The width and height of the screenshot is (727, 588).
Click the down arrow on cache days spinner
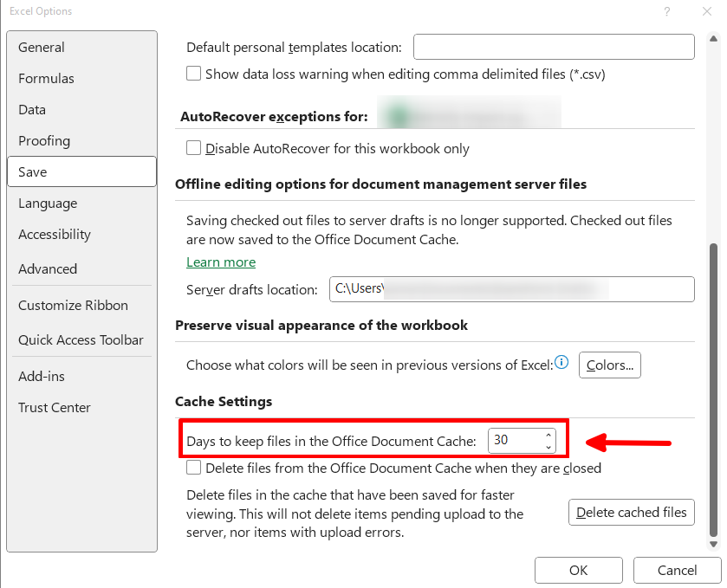pyautogui.click(x=549, y=445)
